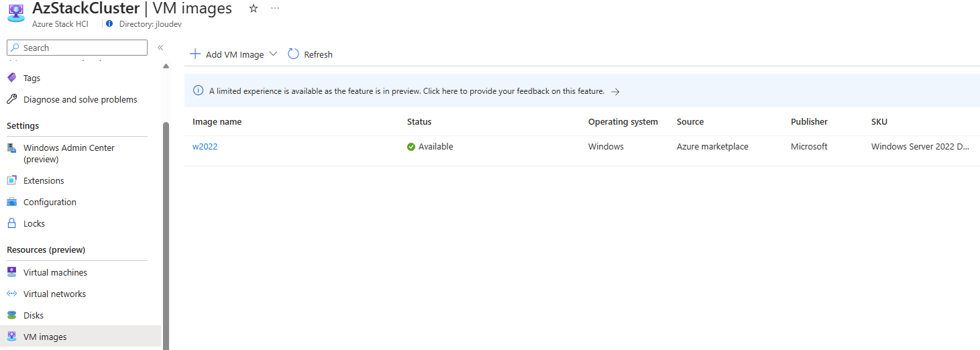
Task: Click the Refresh circular arrow icon
Action: [293, 54]
